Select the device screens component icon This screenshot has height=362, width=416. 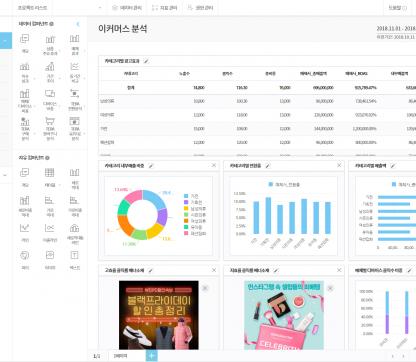click(50, 94)
